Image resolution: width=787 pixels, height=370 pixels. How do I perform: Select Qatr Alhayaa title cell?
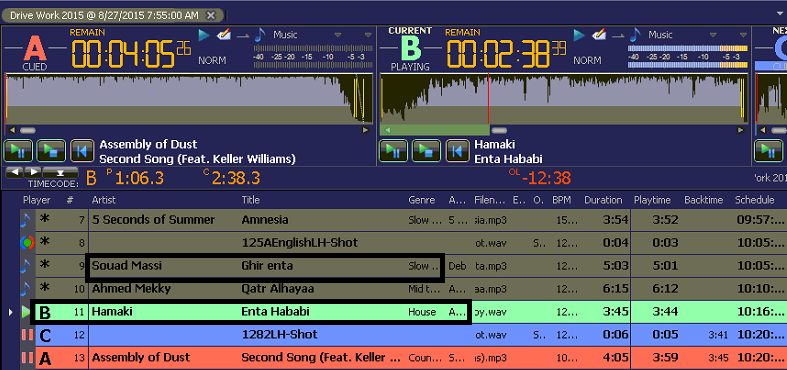point(278,289)
